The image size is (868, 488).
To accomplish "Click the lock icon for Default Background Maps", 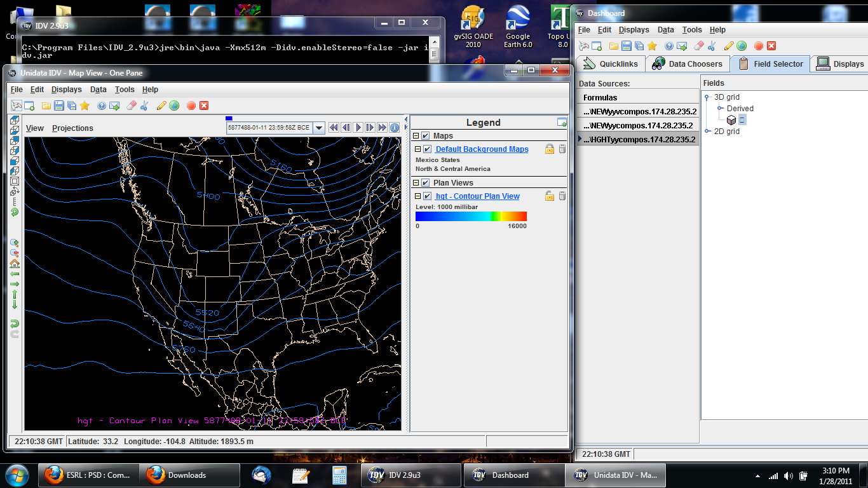I will [x=550, y=149].
